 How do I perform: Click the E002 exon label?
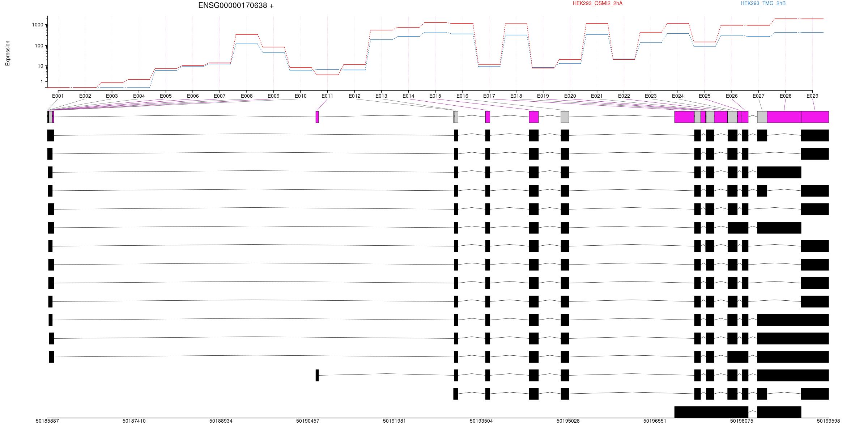click(x=85, y=96)
